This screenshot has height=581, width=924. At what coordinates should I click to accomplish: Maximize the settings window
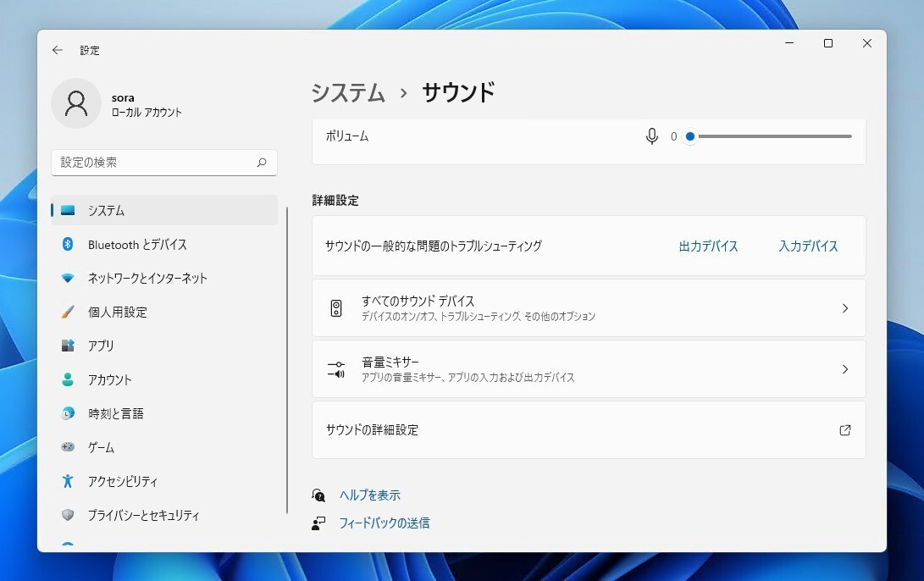(x=828, y=43)
